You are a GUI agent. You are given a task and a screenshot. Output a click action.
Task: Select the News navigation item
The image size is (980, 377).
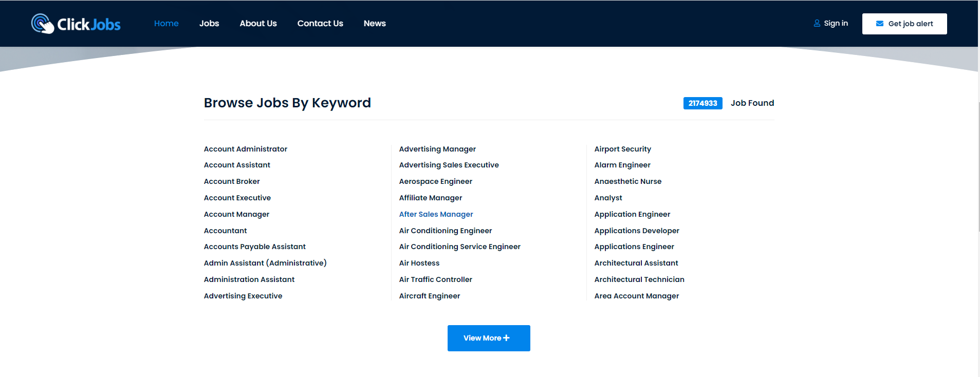coord(374,24)
